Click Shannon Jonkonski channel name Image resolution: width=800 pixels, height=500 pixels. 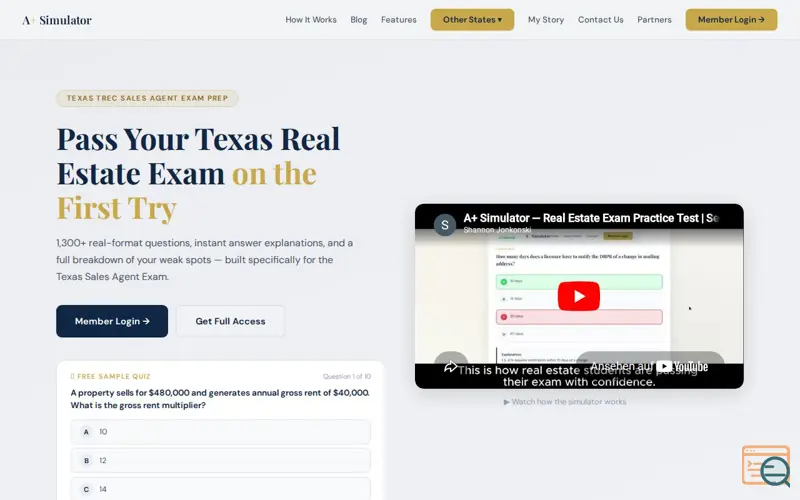[x=497, y=230]
